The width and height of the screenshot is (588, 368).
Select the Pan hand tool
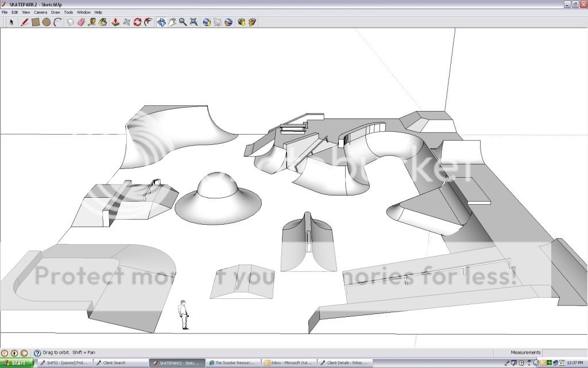tap(172, 22)
